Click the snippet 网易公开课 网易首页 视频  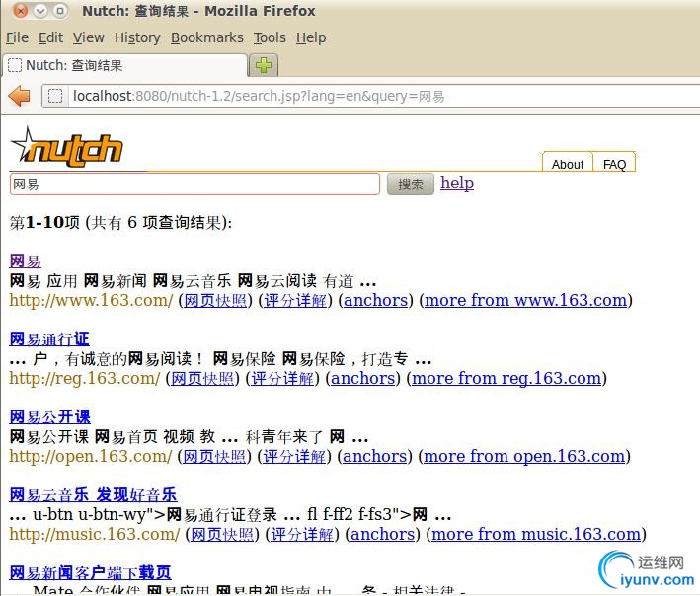190,437
